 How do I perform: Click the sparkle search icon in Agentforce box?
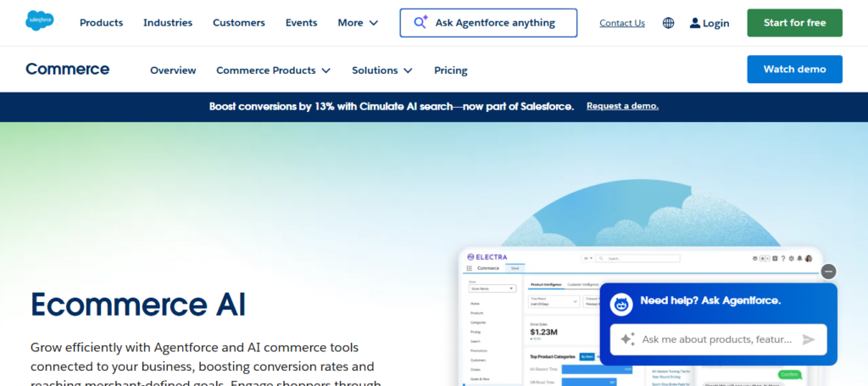tap(421, 22)
